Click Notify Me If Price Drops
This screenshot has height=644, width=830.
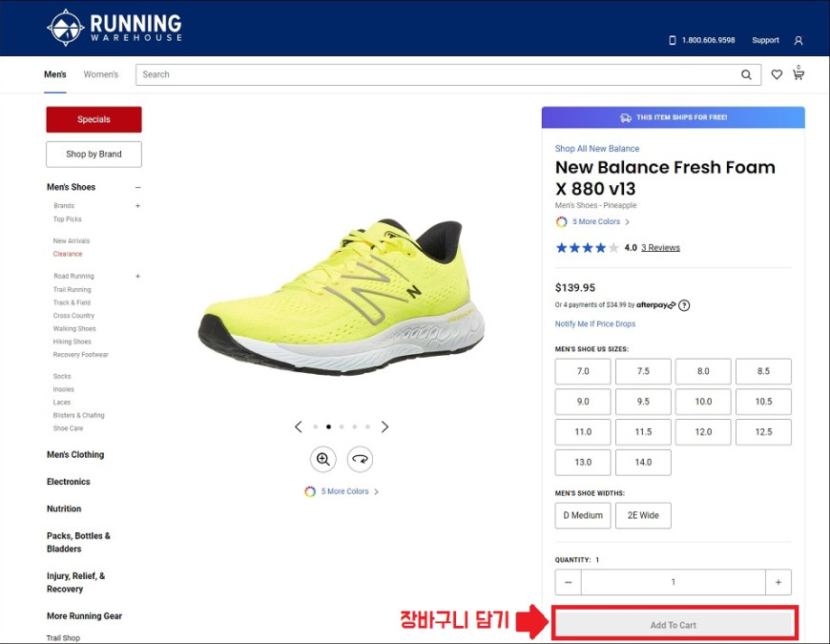pyautogui.click(x=595, y=323)
